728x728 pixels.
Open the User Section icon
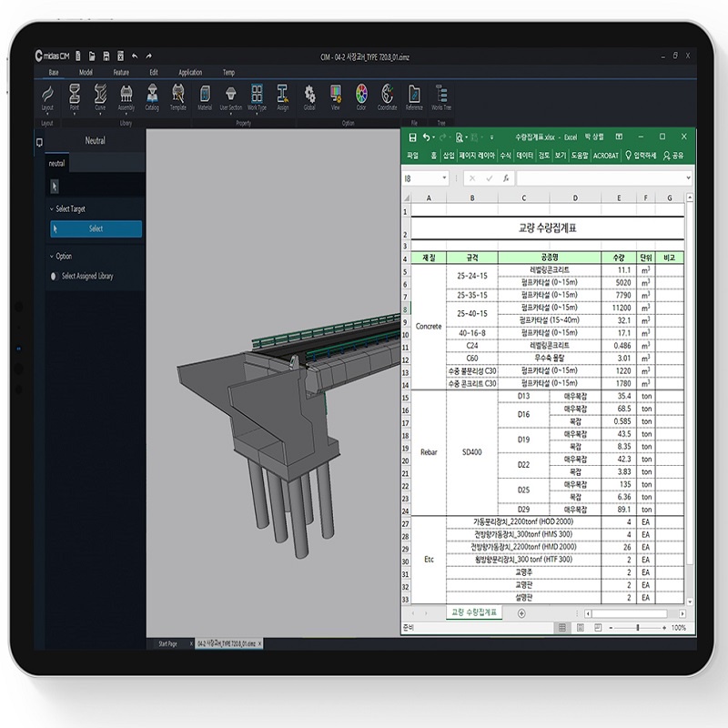231,98
